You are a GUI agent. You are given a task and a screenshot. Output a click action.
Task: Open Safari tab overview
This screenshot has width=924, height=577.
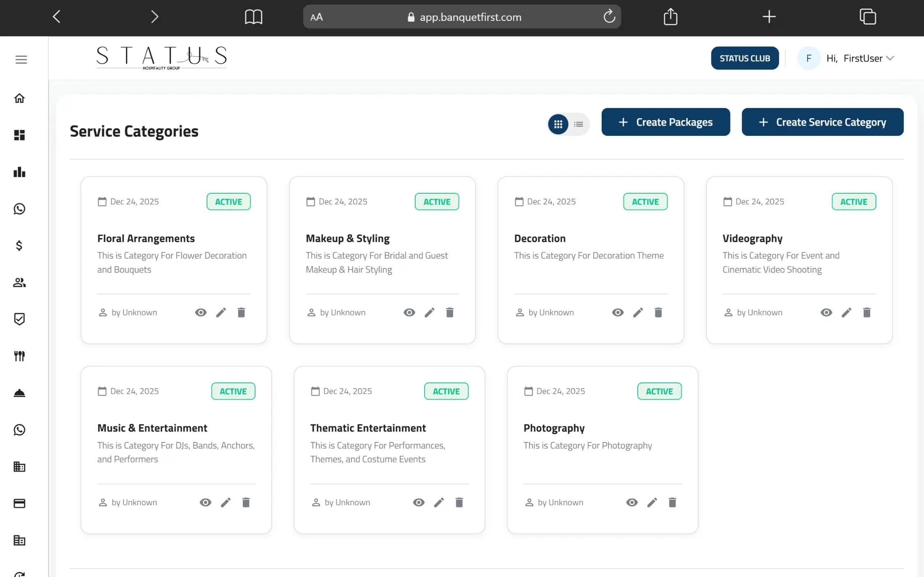click(x=868, y=16)
